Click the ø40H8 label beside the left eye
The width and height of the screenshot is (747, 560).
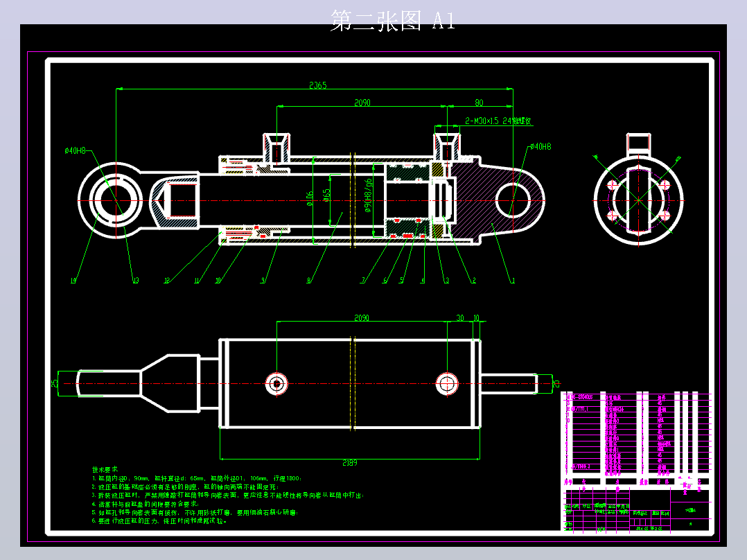click(75, 150)
